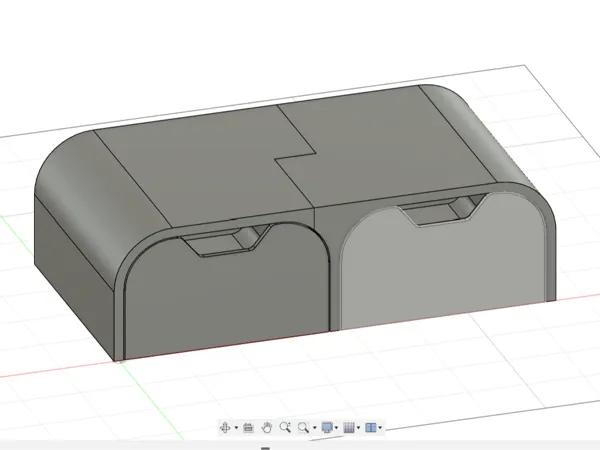
Task: Click the Grid and Snaps icon
Action: pyautogui.click(x=349, y=427)
